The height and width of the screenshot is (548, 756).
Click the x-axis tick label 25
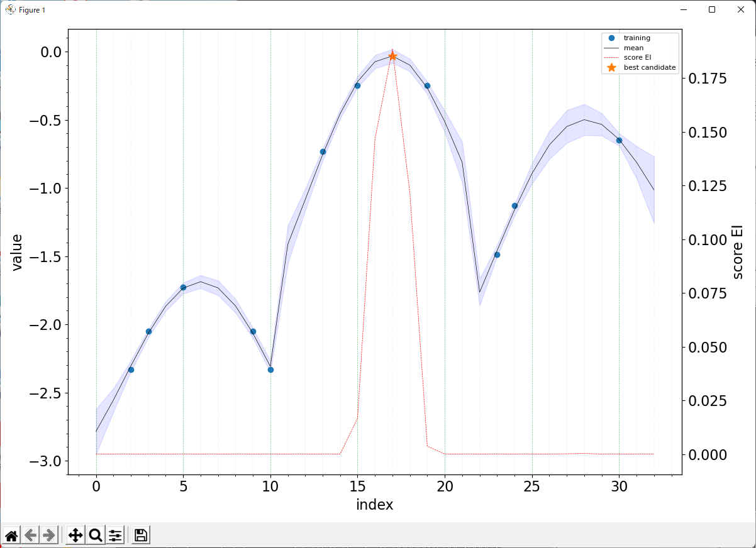tap(532, 486)
